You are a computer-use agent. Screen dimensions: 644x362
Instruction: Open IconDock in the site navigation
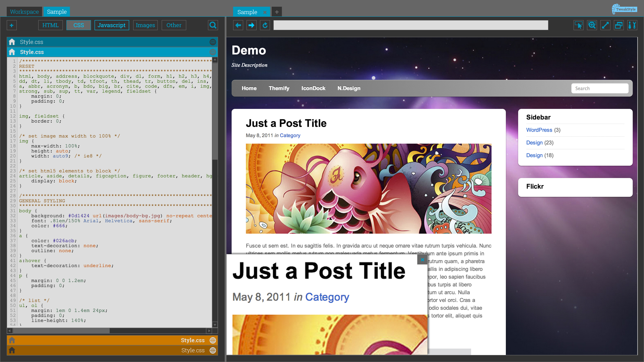pos(313,88)
